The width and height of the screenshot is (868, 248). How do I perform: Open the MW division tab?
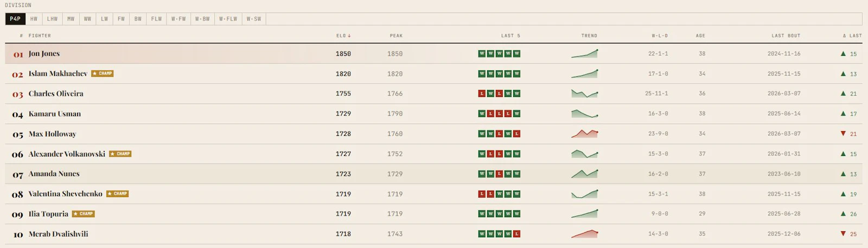(x=71, y=19)
